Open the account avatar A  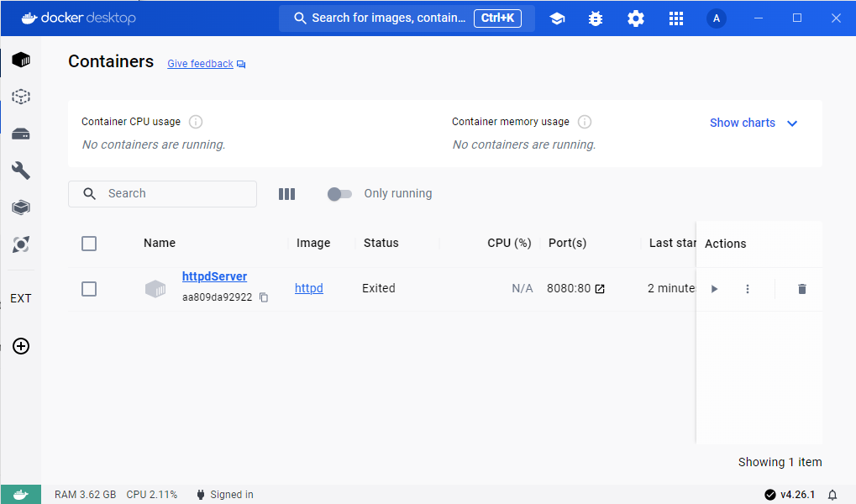(717, 18)
